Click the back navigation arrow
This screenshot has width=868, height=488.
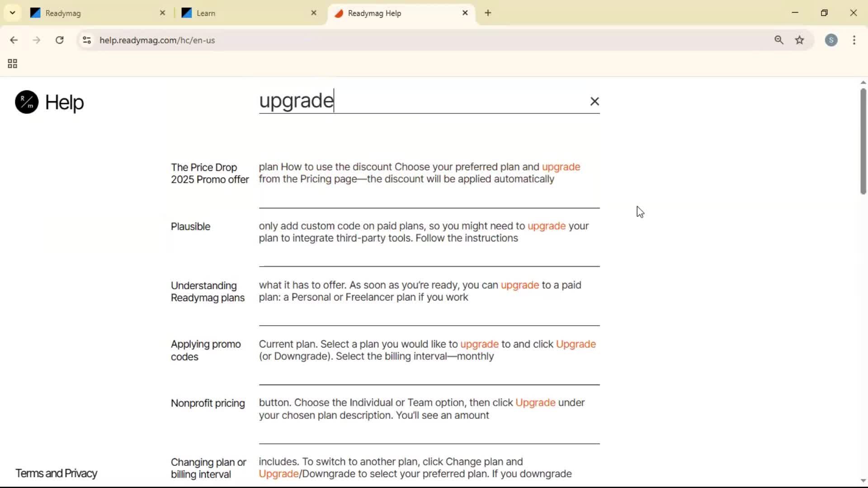[14, 40]
